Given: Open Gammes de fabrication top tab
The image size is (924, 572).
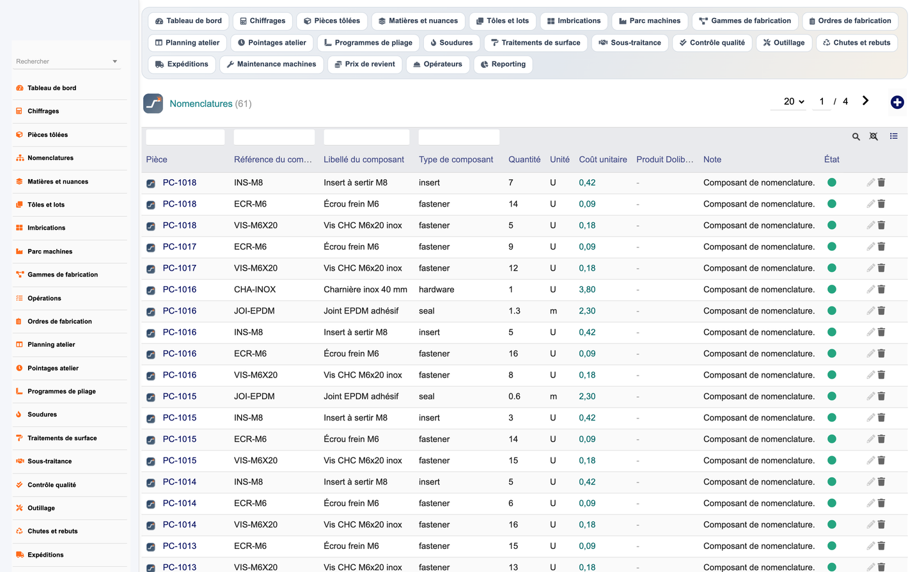Looking at the screenshot, I should [x=745, y=20].
